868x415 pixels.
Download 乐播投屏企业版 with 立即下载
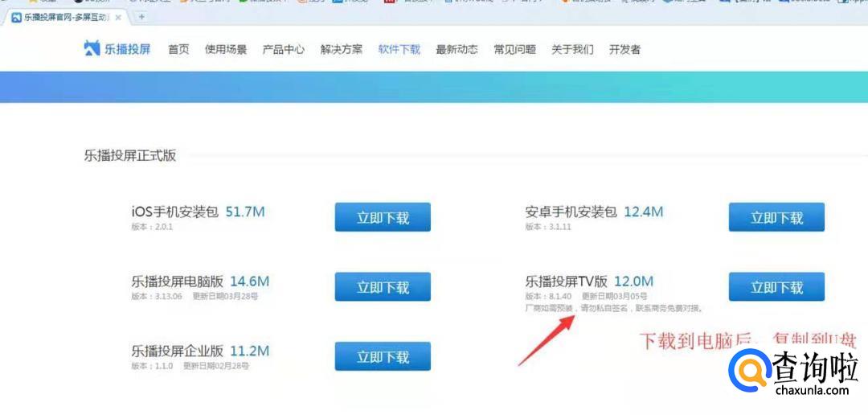[383, 356]
